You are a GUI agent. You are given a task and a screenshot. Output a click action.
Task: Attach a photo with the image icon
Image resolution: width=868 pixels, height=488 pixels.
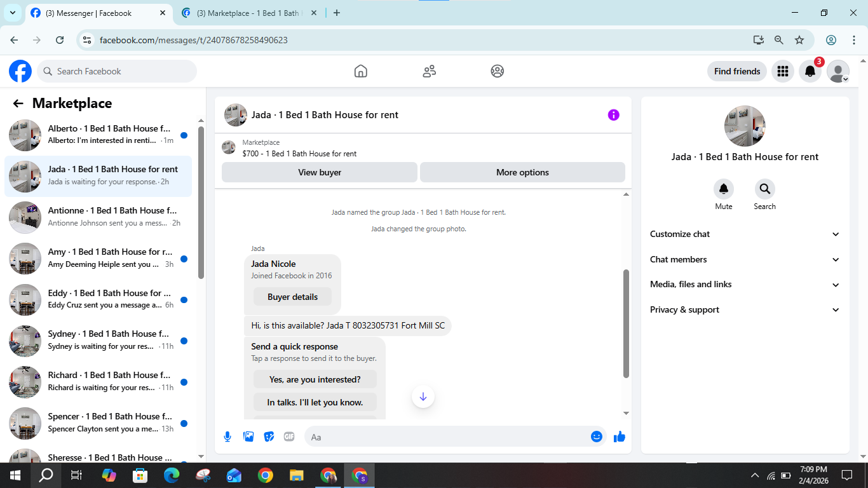click(248, 437)
